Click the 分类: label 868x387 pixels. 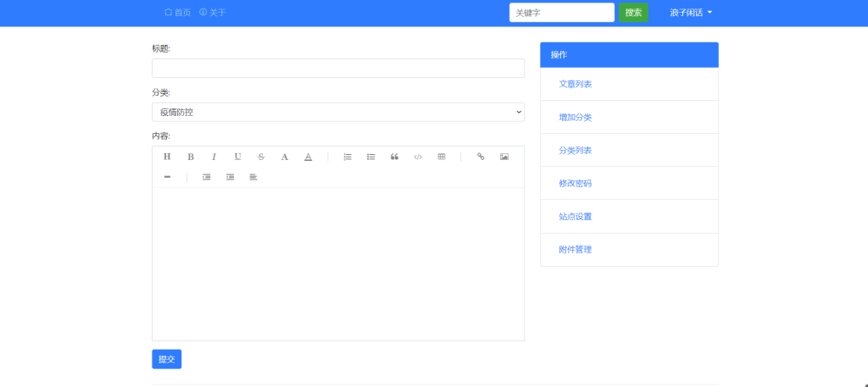point(161,91)
